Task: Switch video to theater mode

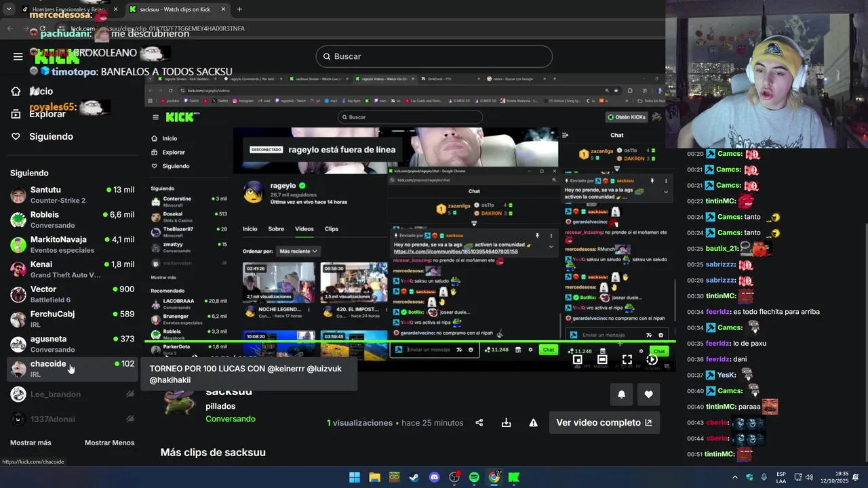Action: 602,360
